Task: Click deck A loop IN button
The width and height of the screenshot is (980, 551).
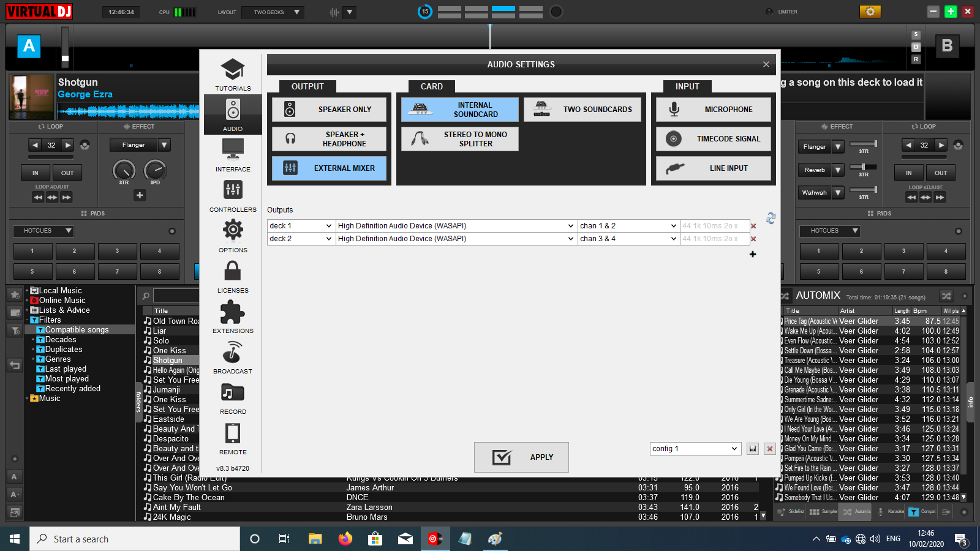Action: (x=36, y=173)
